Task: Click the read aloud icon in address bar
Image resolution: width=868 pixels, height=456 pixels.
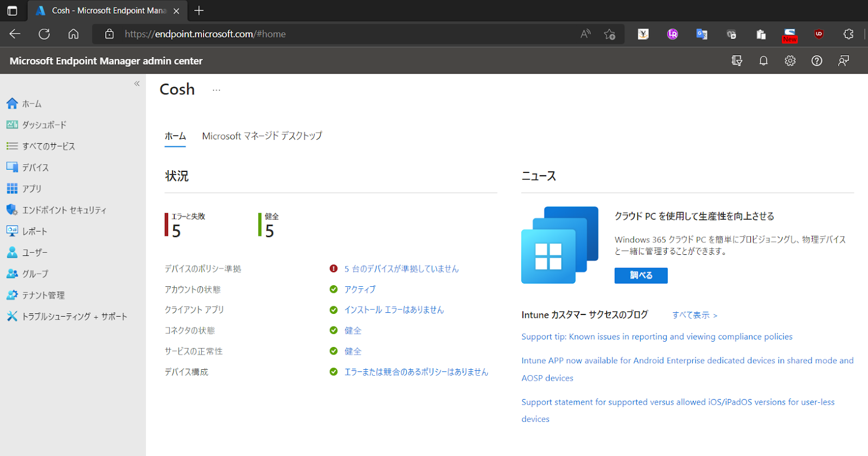Action: 585,34
